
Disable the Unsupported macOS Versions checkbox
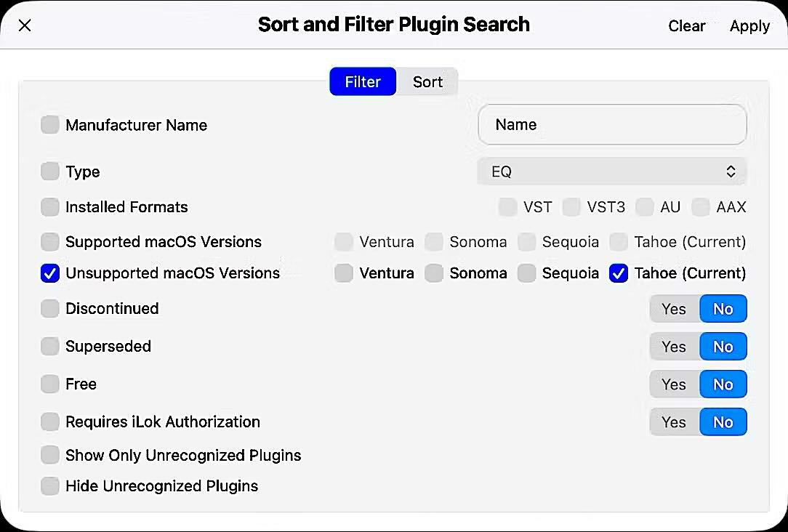point(49,273)
